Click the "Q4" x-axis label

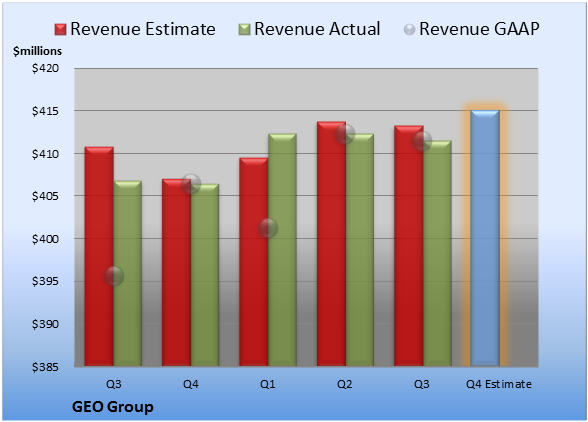coord(190,384)
